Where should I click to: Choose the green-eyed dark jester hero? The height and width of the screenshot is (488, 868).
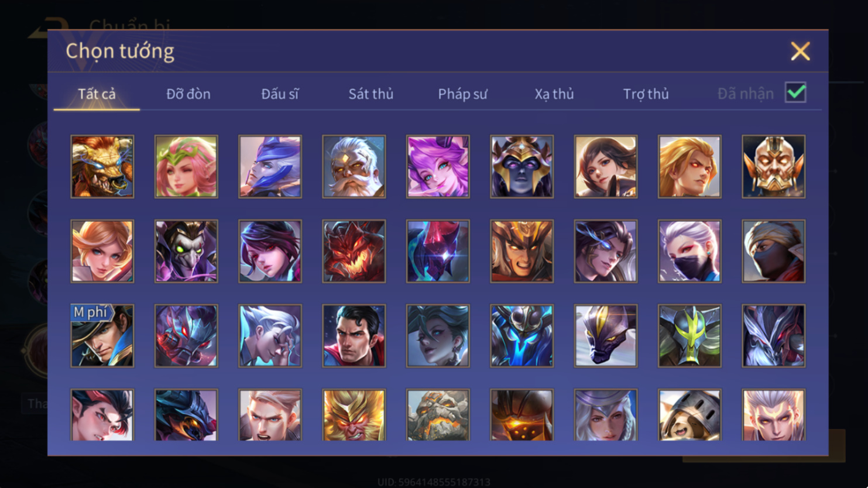click(x=186, y=251)
